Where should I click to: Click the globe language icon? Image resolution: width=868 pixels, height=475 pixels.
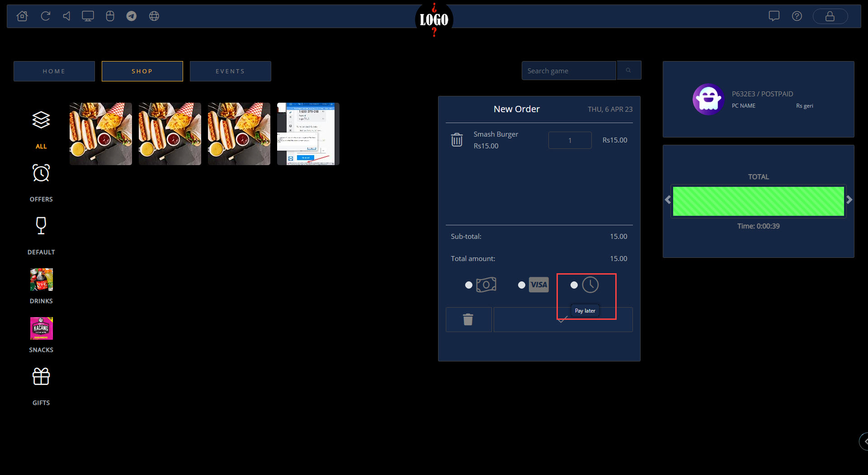154,16
